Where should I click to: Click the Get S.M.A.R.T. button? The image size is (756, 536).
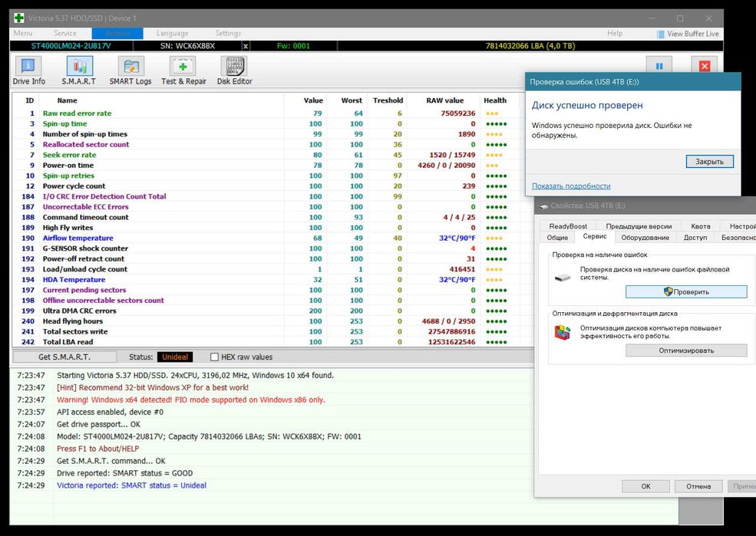pyautogui.click(x=64, y=357)
